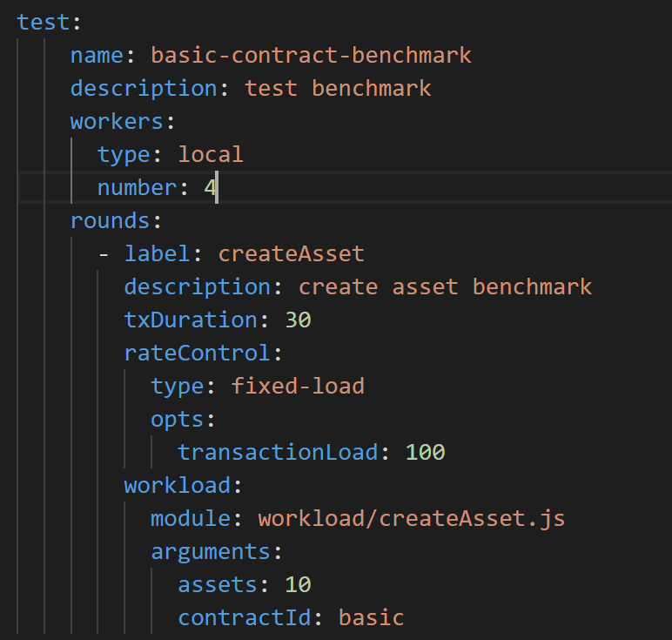Click the value 'test benchmark'
This screenshot has width=672, height=640.
click(x=338, y=88)
